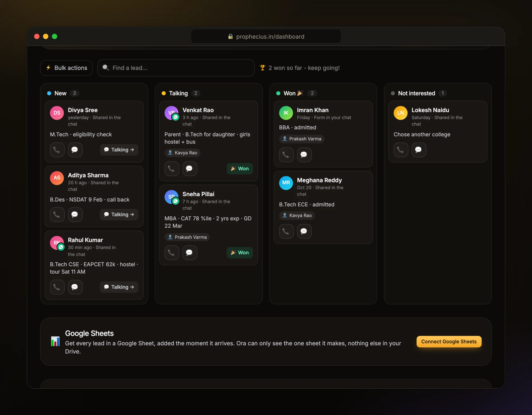
Task: Click the Google Sheets chart icon
Action: 55,341
